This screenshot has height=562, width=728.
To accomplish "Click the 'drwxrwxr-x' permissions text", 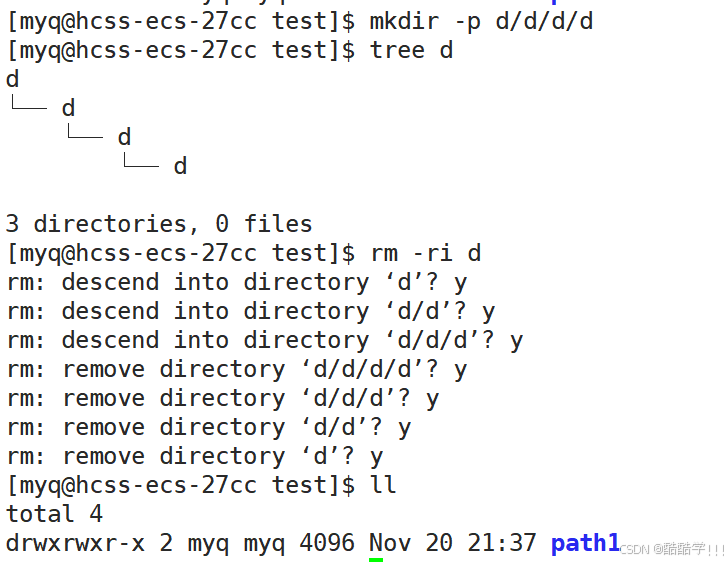I will pos(75,543).
